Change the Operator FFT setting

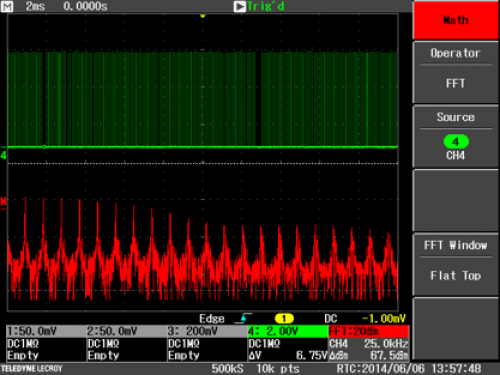coord(456,72)
